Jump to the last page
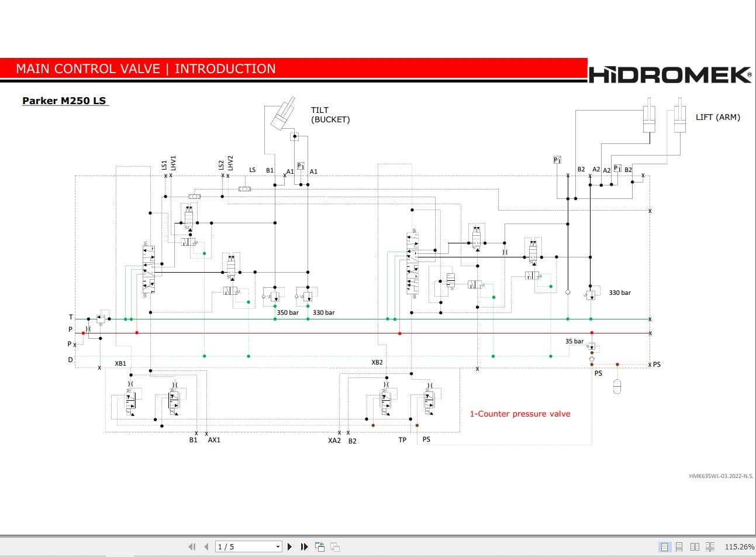 point(304,546)
